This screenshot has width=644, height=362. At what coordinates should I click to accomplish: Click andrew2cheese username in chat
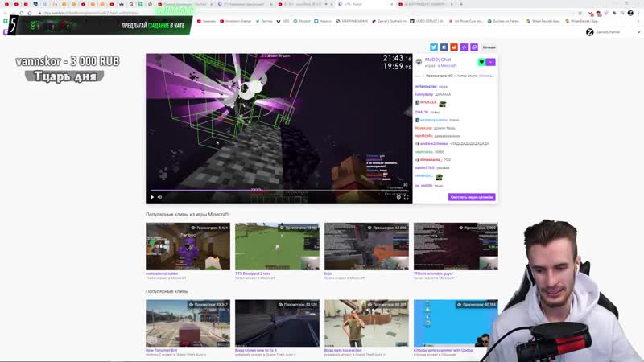tap(434, 144)
